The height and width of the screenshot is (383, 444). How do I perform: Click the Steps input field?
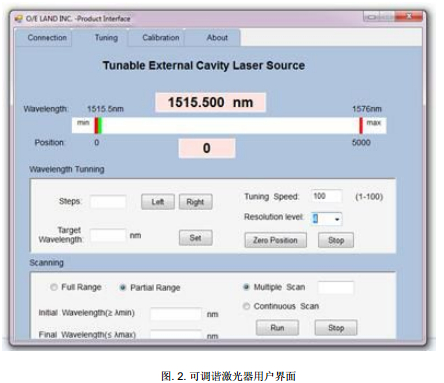click(108, 202)
